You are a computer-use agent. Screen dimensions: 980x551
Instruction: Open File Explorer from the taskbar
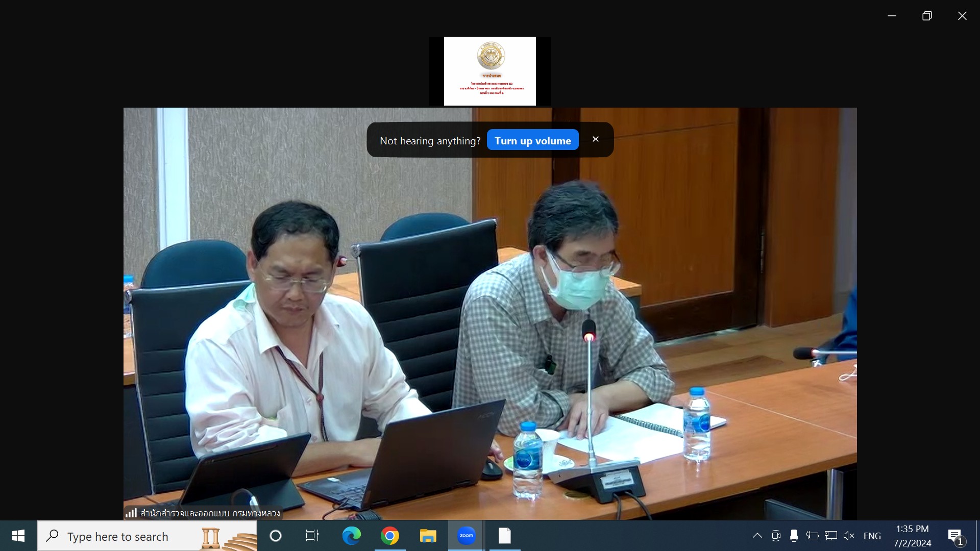[428, 536]
